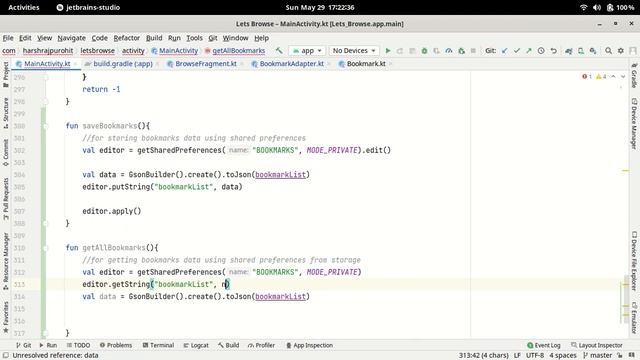
Task: Open the TODO tool window
Action: point(78,345)
